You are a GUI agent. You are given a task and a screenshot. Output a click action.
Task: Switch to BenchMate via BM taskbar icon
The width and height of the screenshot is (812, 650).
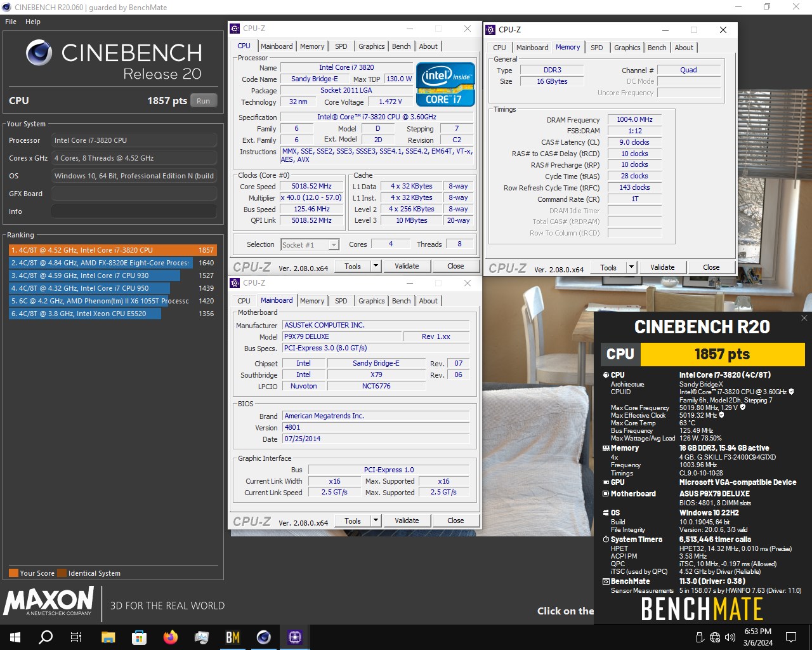233,637
